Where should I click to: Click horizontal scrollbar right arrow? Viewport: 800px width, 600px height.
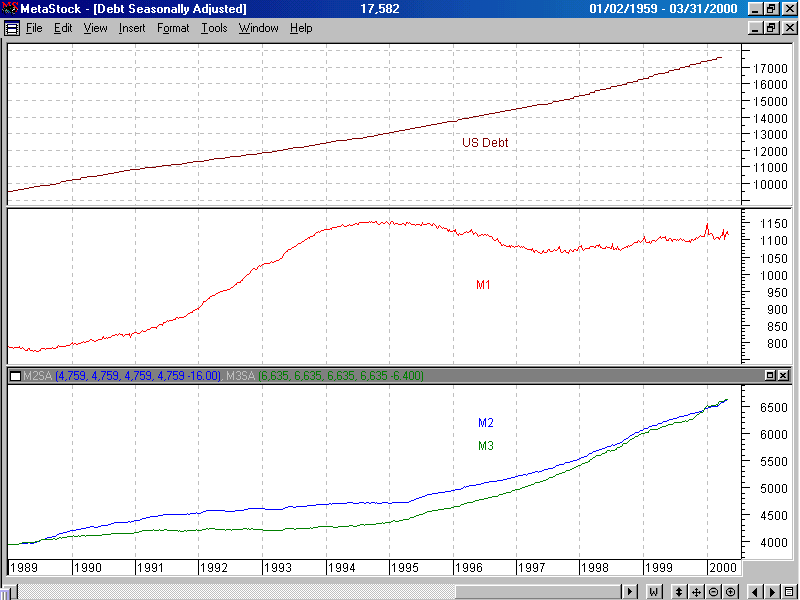click(x=630, y=592)
